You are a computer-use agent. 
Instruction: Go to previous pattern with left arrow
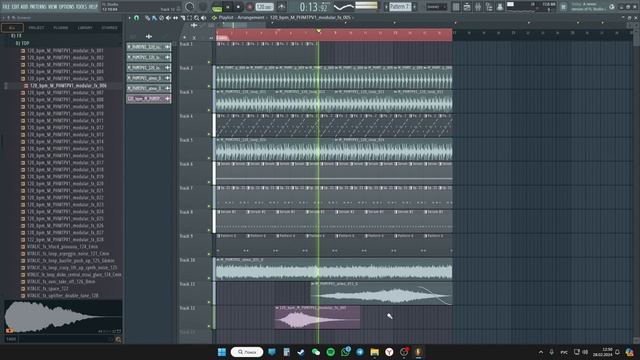386,7
